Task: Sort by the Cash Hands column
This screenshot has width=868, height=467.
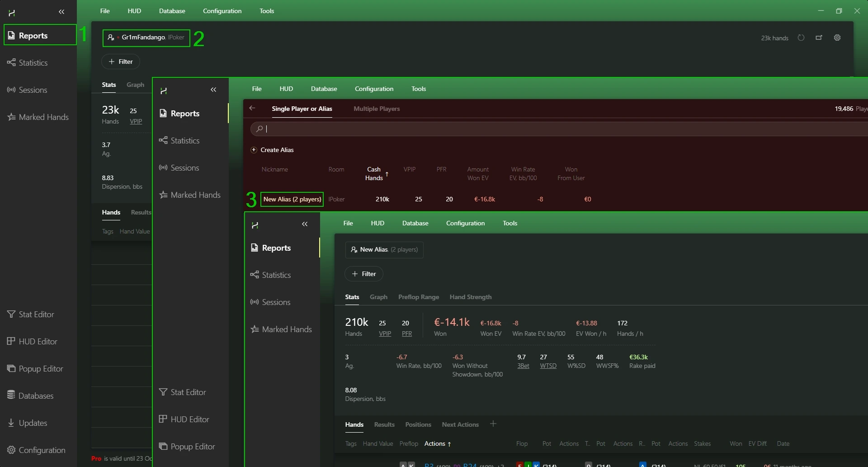Action: (374, 174)
